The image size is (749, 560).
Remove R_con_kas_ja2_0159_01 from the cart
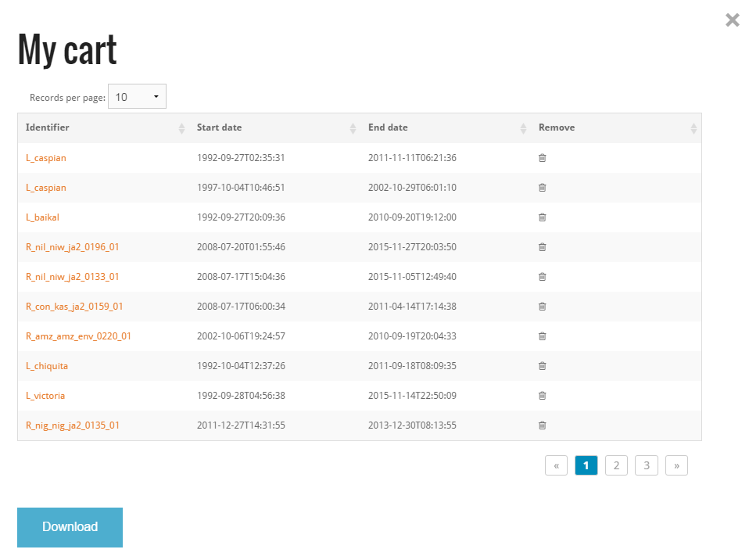point(542,307)
